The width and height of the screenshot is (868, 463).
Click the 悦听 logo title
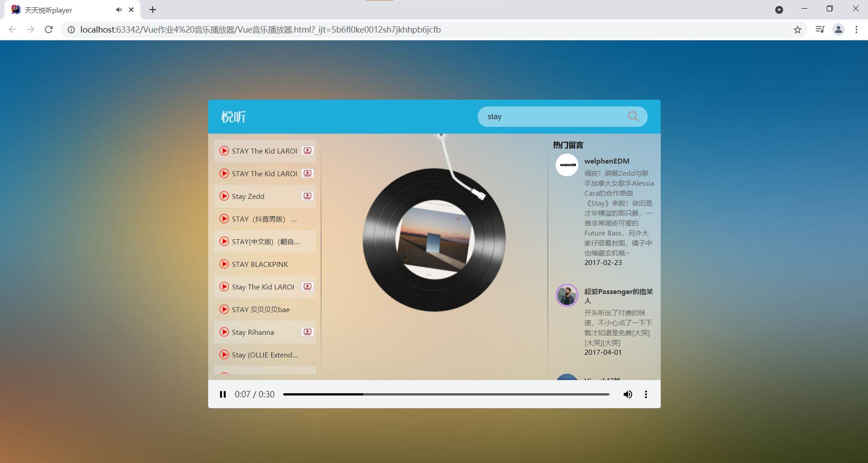[234, 117]
